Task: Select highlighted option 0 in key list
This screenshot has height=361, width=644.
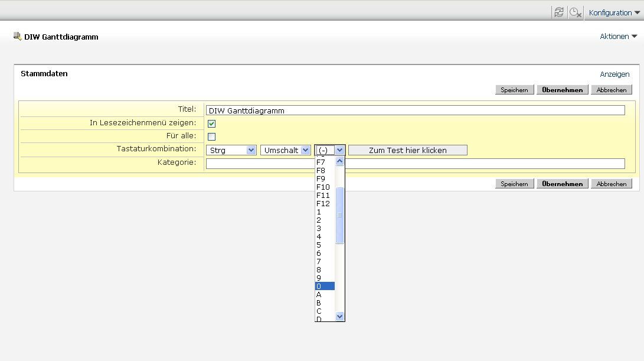Action: click(x=325, y=286)
